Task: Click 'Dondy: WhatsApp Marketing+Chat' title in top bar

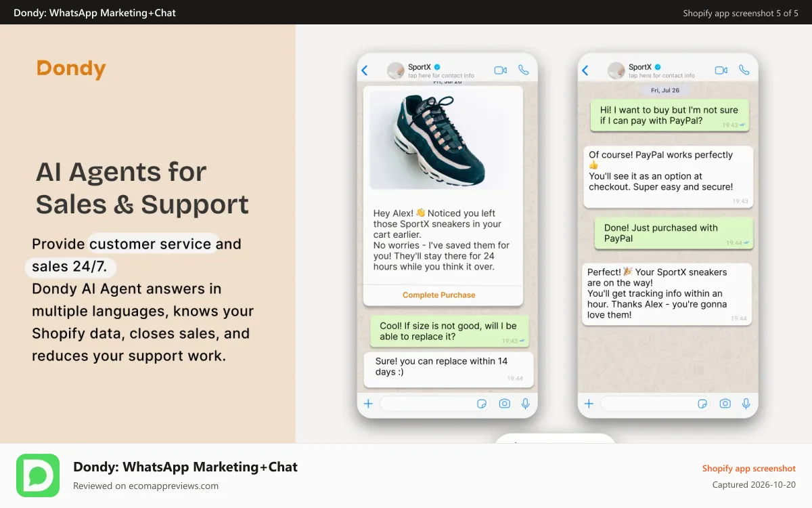Action: tap(95, 13)
